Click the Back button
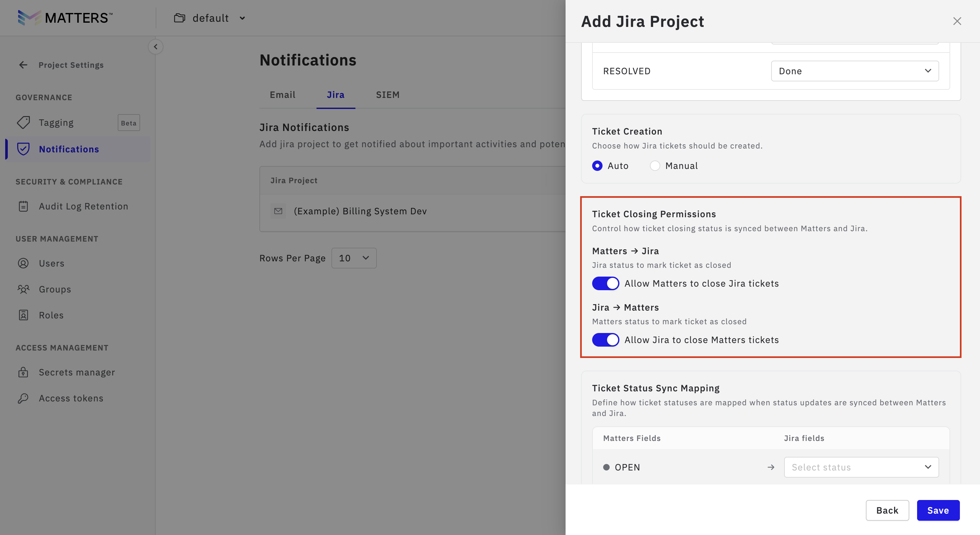The width and height of the screenshot is (980, 535). pos(887,510)
